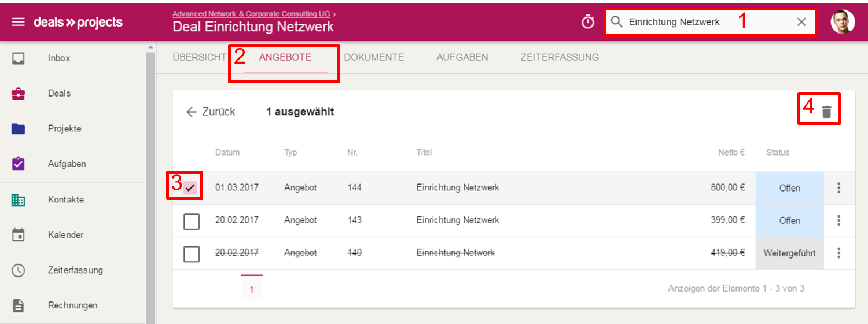The width and height of the screenshot is (868, 324).
Task: Open the three-dot menu for offer 140
Action: pyautogui.click(x=839, y=253)
